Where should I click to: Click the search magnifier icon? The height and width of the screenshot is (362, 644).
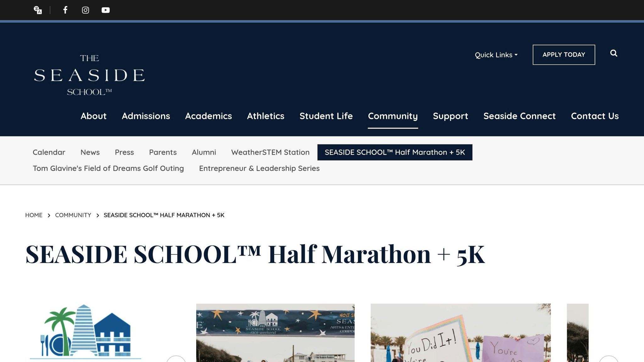click(613, 54)
